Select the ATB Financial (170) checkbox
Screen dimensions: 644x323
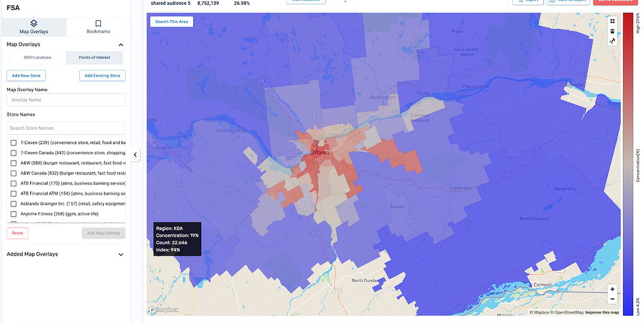tap(14, 184)
